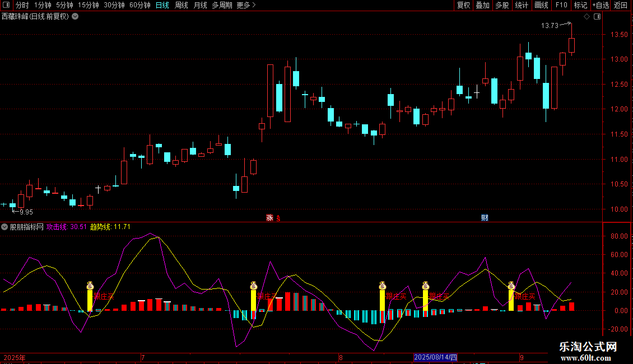Screen dimensions: 633x364
Task: Click the 西藏珠峰(日线.前复权) chart title
Action: 35,17
